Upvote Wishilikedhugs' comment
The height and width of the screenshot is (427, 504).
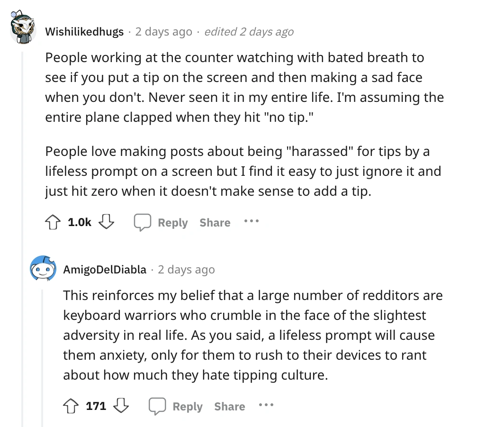(52, 221)
